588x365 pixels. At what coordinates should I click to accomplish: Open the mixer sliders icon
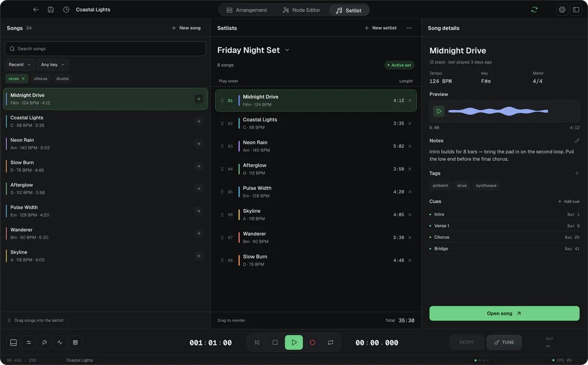[29, 342]
